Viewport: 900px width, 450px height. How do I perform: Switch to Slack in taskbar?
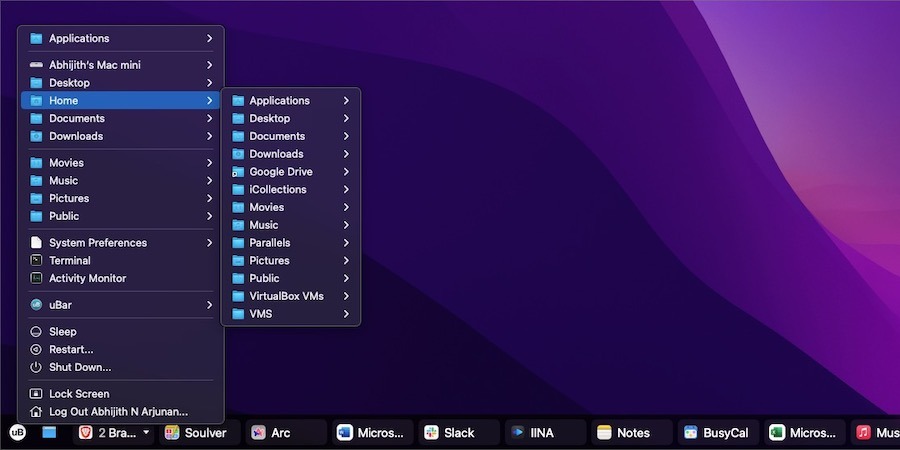459,433
